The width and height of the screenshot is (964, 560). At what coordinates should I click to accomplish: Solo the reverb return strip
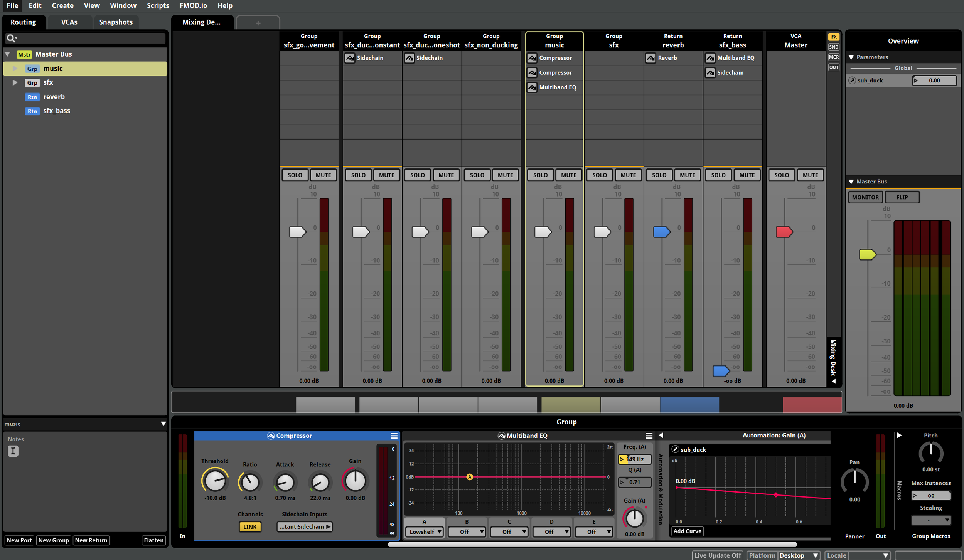659,175
